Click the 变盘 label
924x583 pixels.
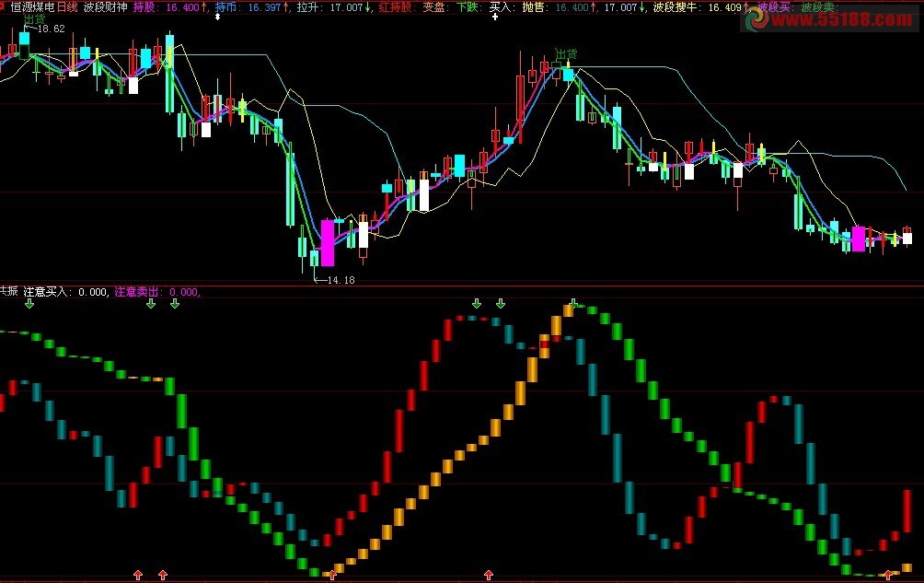[433, 7]
